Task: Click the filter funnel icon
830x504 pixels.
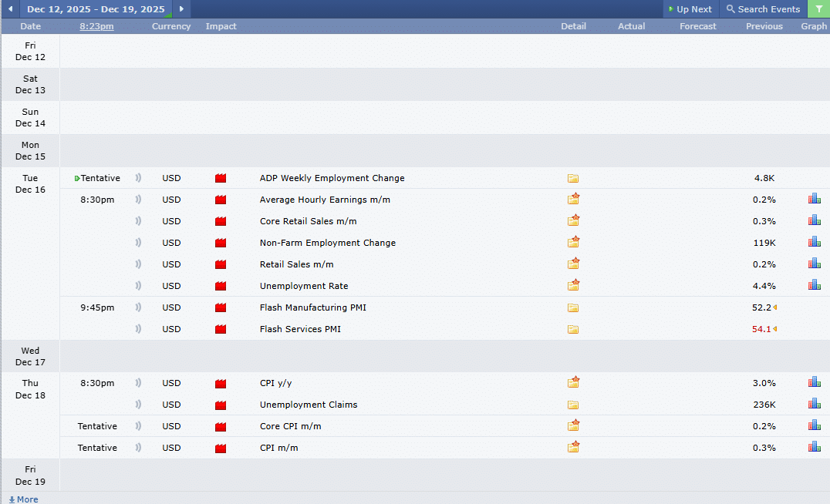Action: pyautogui.click(x=818, y=9)
